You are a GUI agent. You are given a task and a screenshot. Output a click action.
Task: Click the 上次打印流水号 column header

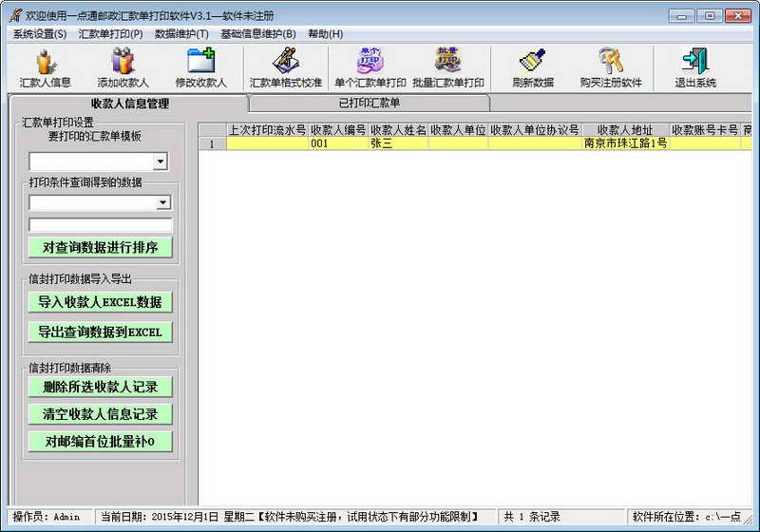268,130
